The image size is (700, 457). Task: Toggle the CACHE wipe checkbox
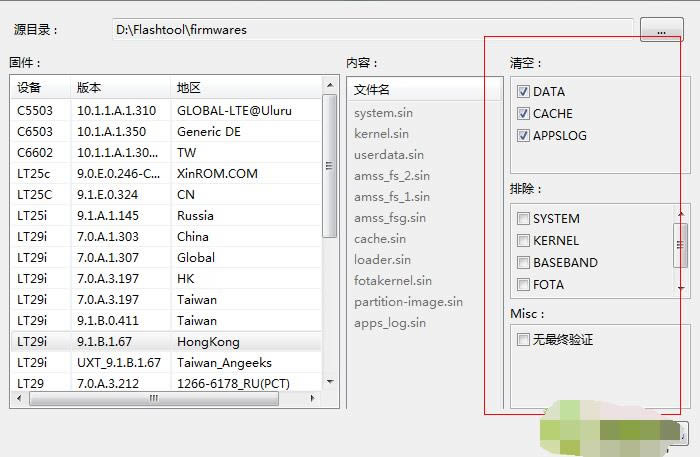coord(523,114)
